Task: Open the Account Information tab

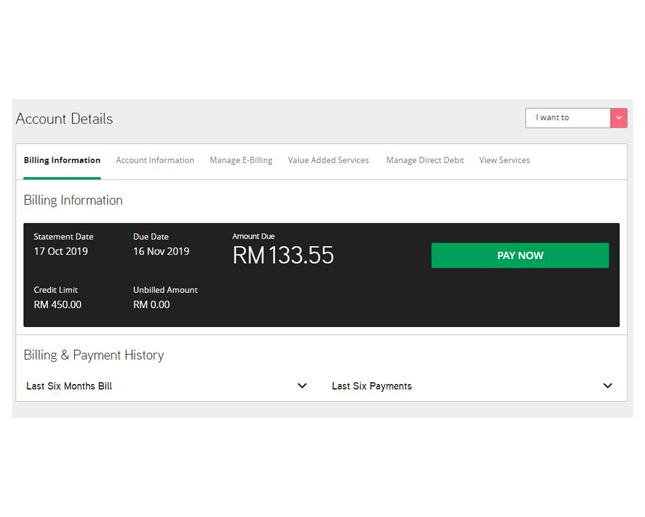Action: coord(155,160)
